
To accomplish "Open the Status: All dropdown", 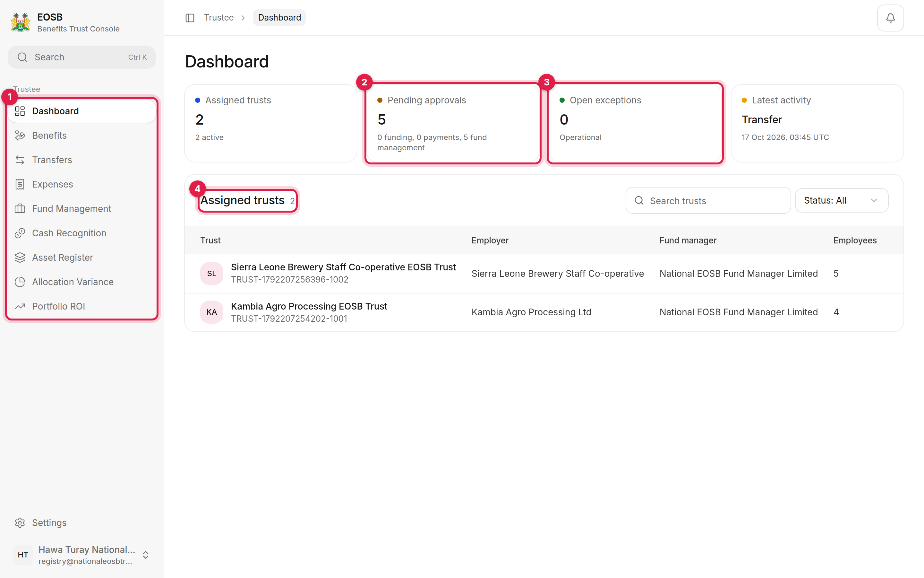I will (842, 200).
